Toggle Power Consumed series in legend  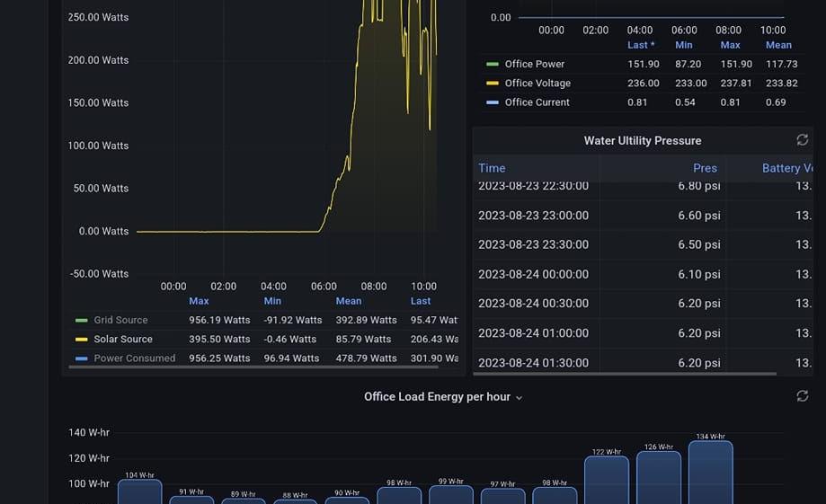[x=134, y=358]
